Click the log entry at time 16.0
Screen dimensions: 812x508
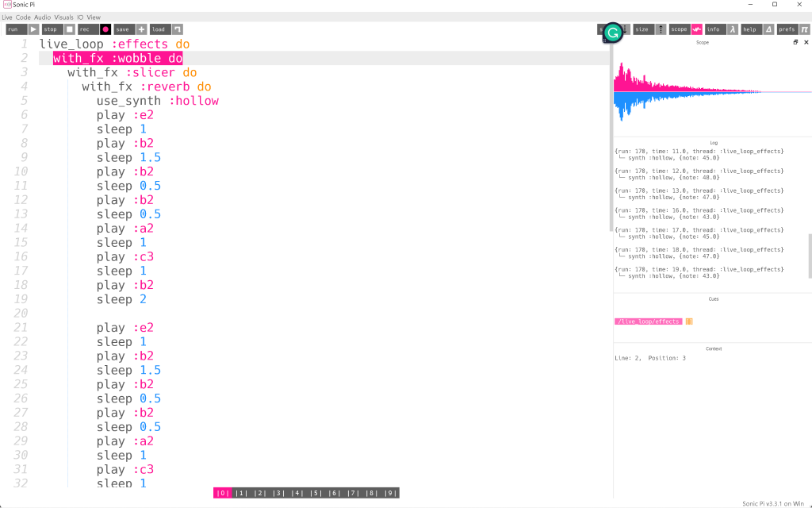point(699,214)
